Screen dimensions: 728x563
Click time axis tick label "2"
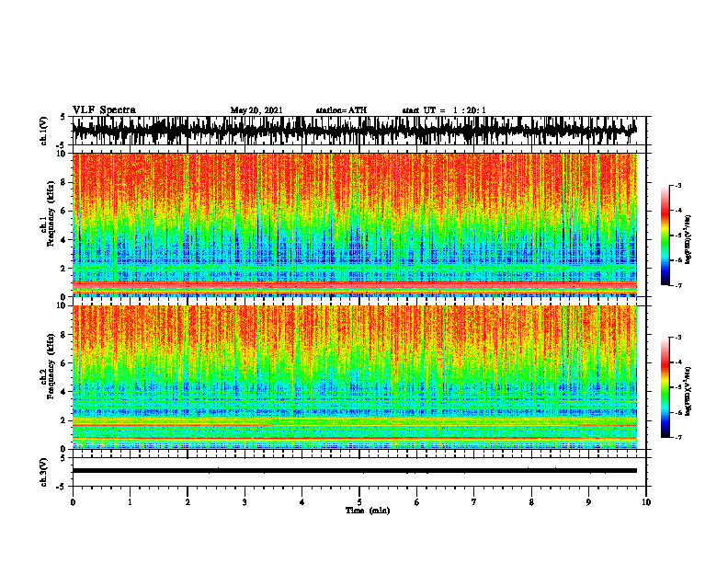188,502
